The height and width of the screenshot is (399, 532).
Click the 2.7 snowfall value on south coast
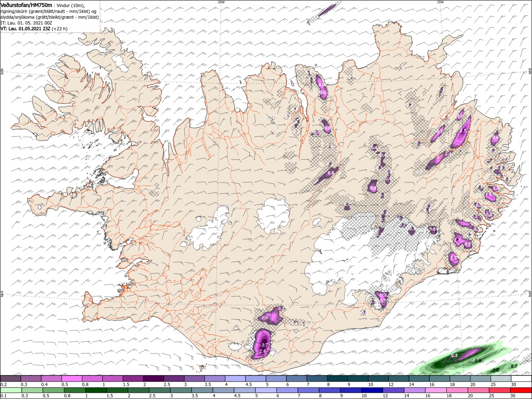(x=266, y=345)
